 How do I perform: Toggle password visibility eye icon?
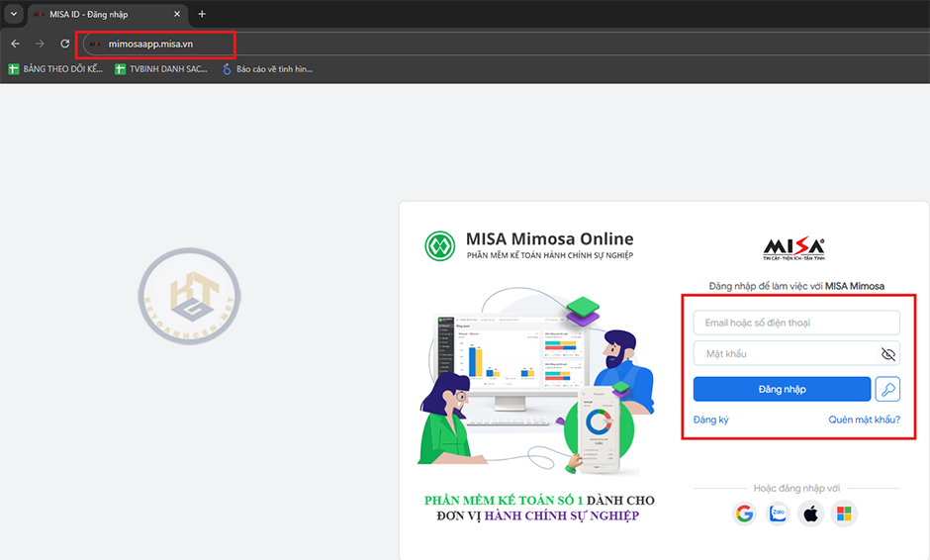887,354
